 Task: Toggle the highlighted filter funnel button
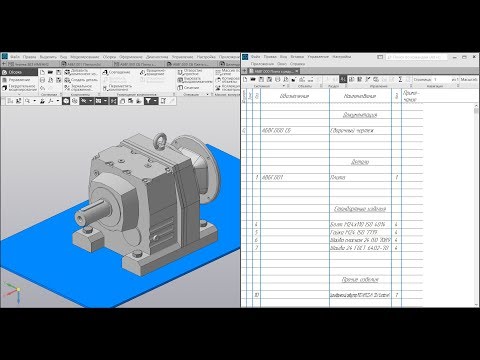tap(148, 101)
